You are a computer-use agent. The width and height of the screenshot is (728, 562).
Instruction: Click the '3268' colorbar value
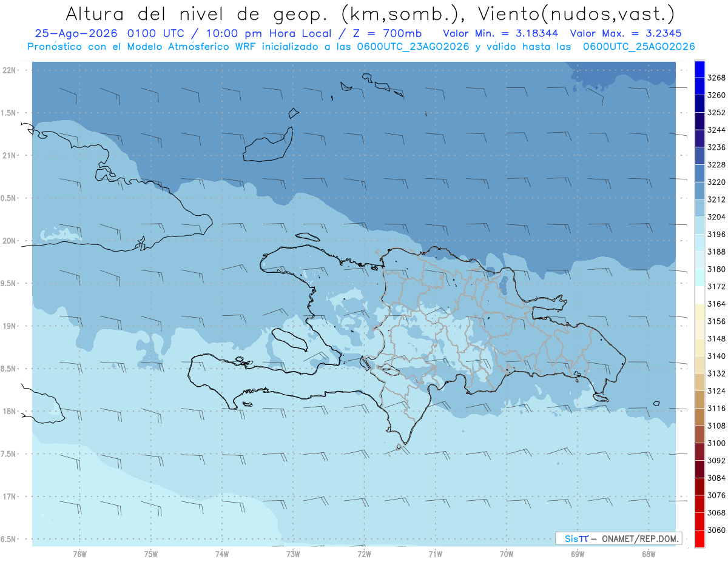point(716,78)
